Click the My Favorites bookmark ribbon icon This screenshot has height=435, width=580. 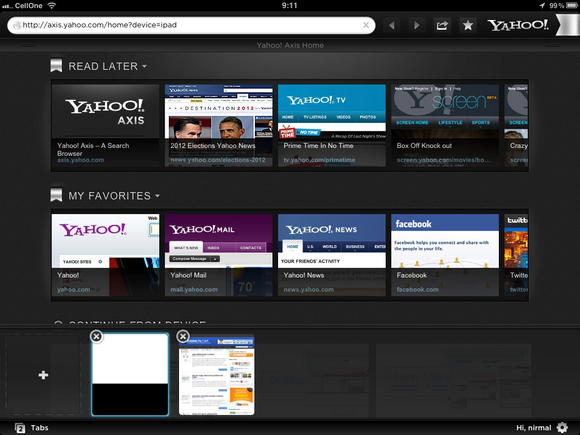click(x=56, y=195)
